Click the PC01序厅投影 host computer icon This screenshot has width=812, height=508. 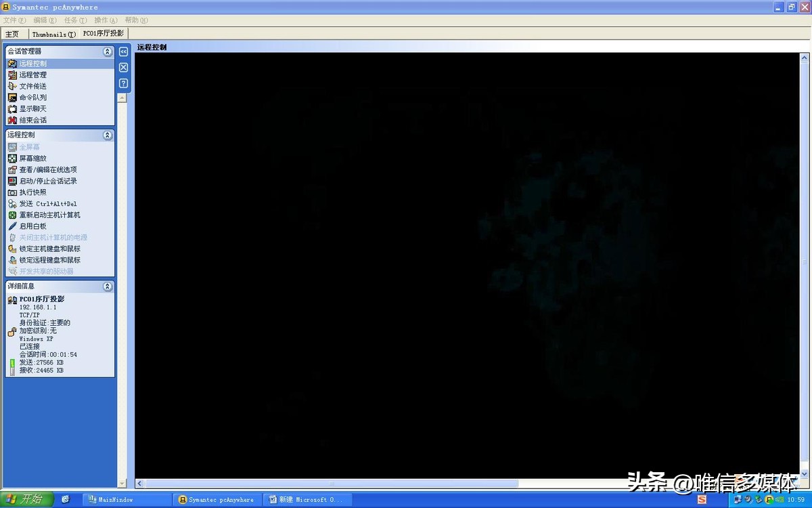coord(12,300)
